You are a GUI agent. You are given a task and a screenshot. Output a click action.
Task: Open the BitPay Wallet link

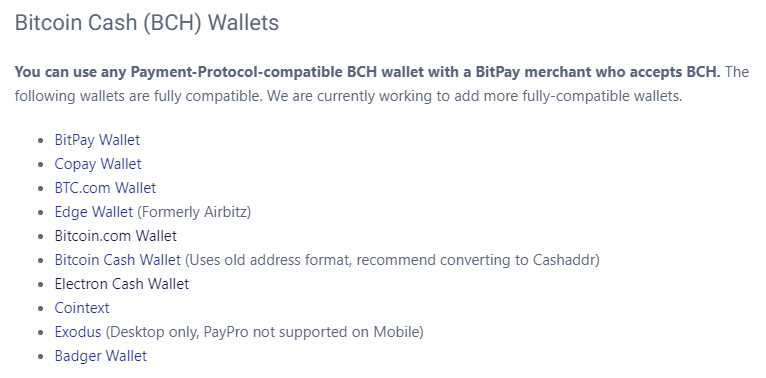point(97,140)
